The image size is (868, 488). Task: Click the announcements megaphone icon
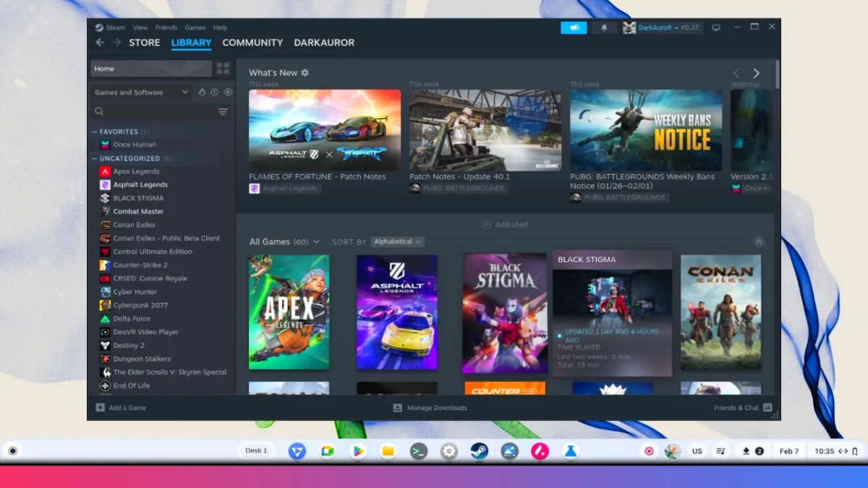pos(574,27)
